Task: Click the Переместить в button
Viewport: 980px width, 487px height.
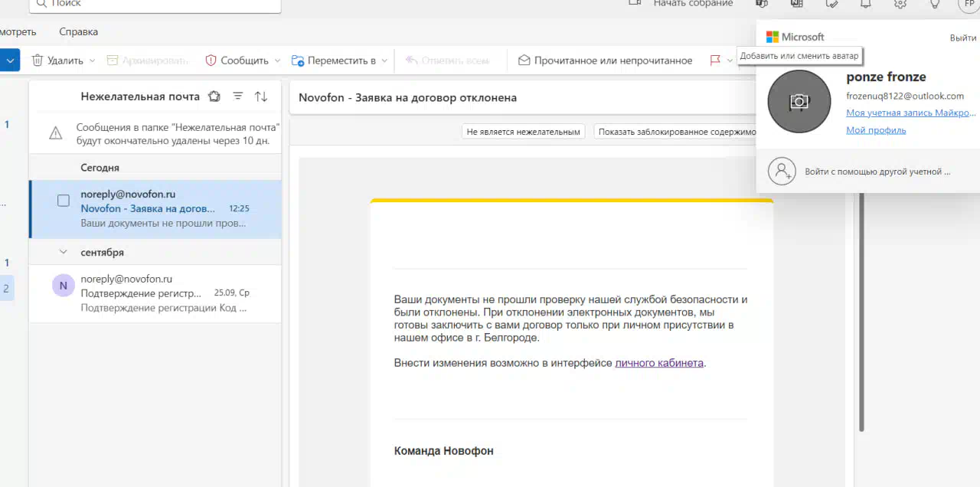Action: click(334, 60)
